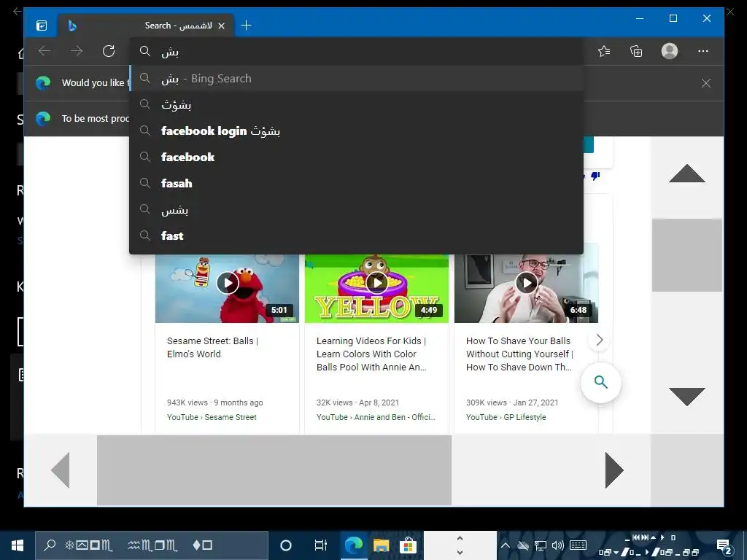Click the network tray icon
Image resolution: width=747 pixels, height=560 pixels.
(x=541, y=545)
